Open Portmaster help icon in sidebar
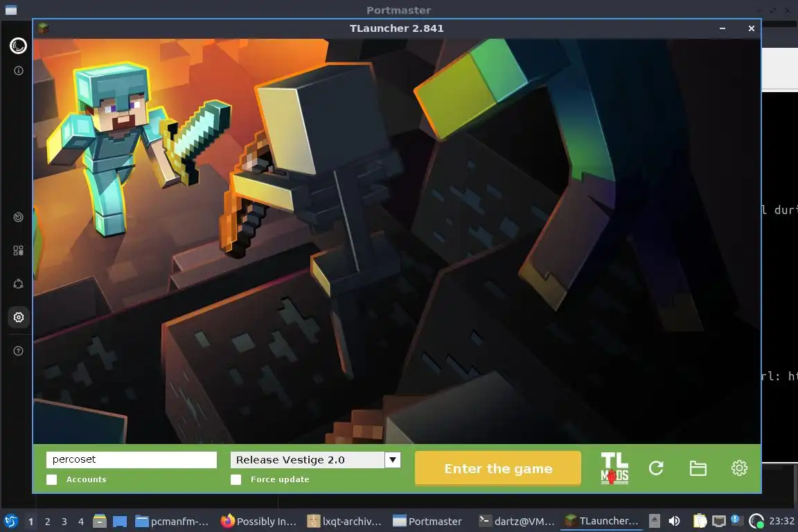 coord(18,351)
